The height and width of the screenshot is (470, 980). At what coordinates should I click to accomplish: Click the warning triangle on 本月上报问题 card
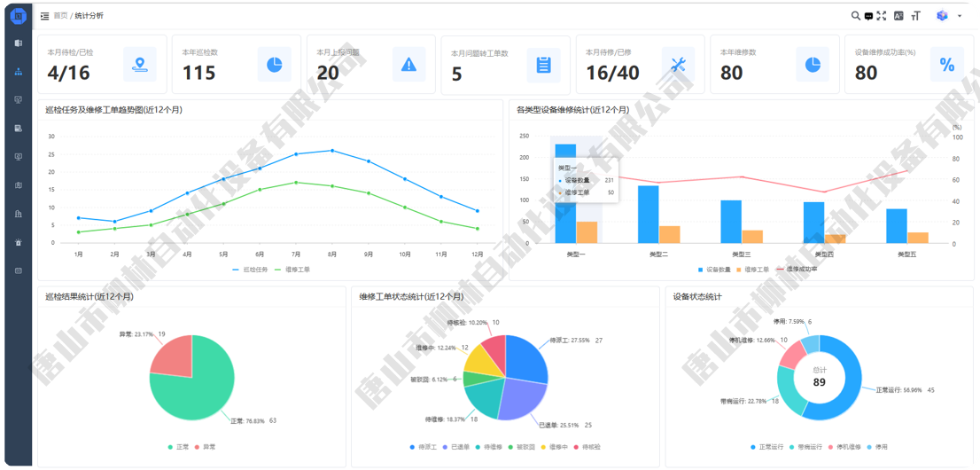coord(408,64)
